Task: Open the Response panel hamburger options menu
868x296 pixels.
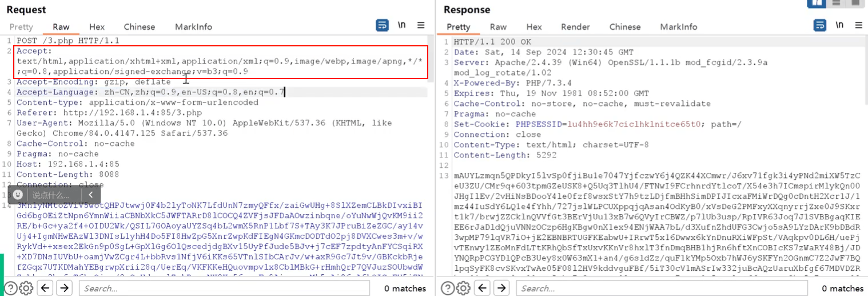Action: pos(858,25)
